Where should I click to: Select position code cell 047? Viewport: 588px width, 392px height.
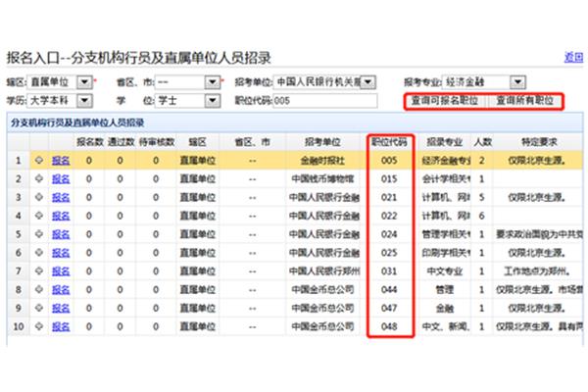click(389, 308)
